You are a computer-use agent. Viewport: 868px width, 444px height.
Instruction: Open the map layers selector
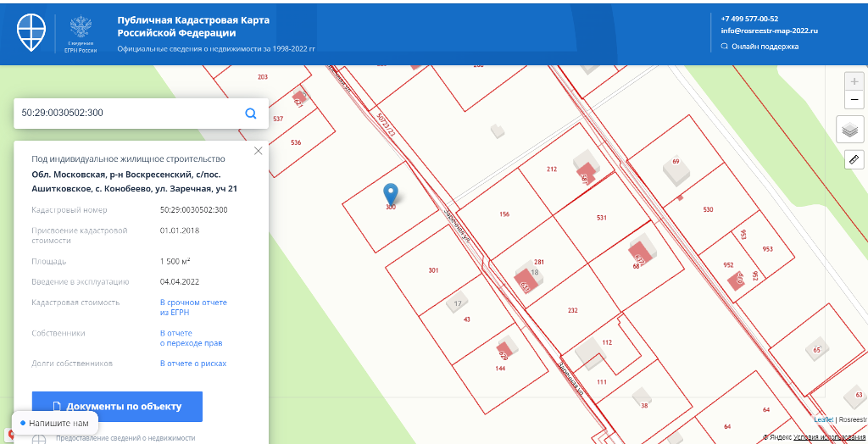850,130
